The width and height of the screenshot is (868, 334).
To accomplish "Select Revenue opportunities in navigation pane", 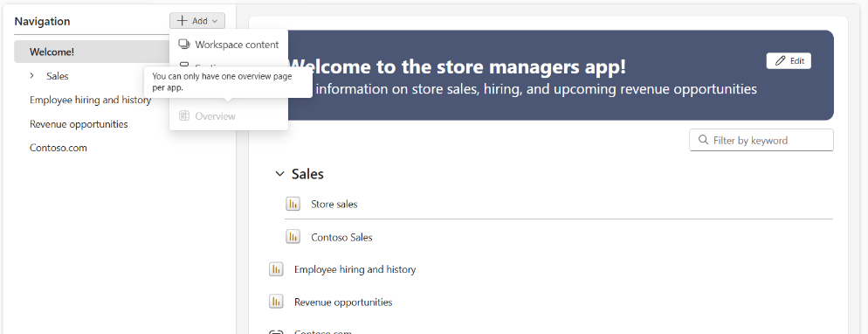I will click(x=79, y=124).
